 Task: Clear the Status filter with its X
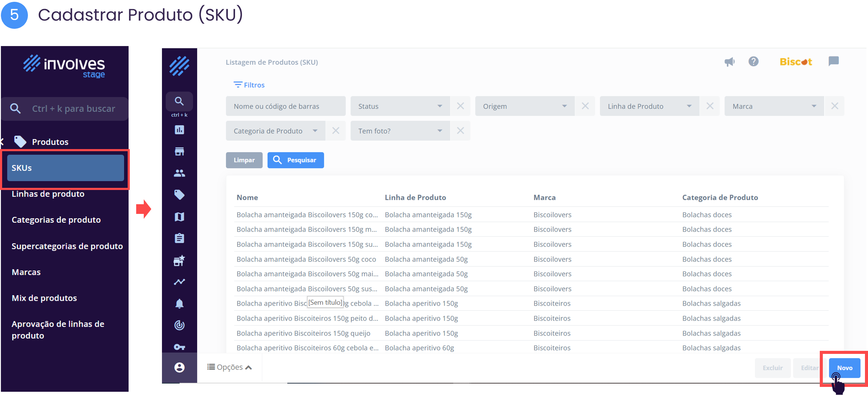tap(460, 106)
